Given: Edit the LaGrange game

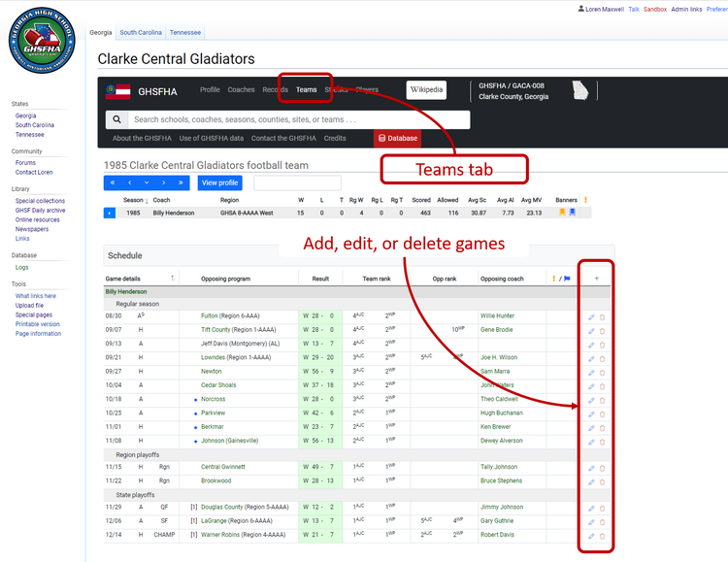Looking at the screenshot, I should tap(591, 522).
